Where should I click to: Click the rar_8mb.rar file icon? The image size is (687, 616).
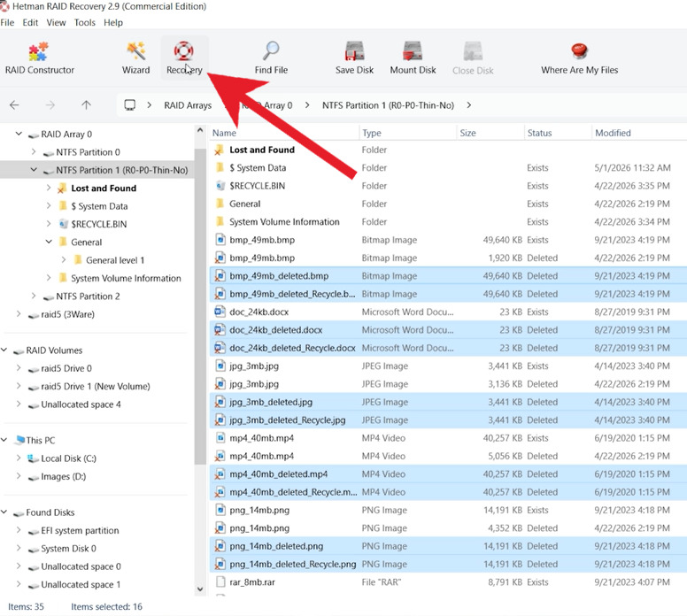220,582
